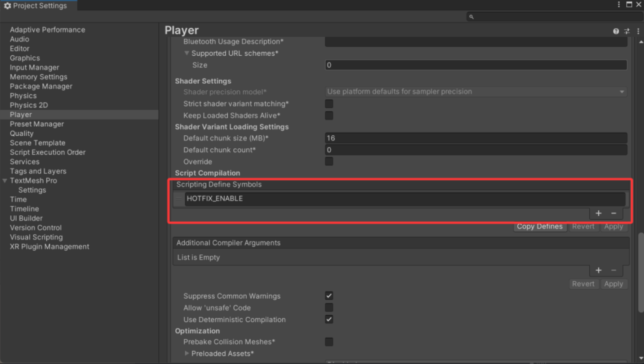Open the preset sliders icon in Player header
This screenshot has width=644, height=364.
[627, 31]
